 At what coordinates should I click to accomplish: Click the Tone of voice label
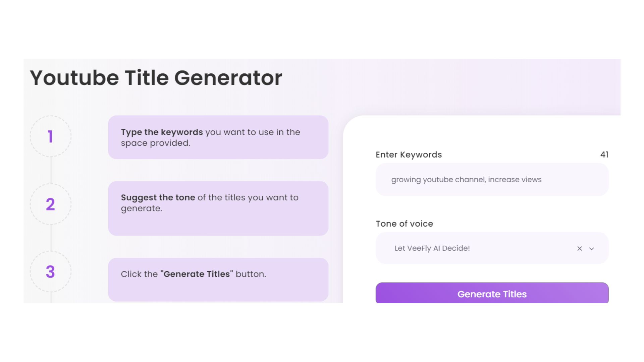pyautogui.click(x=404, y=224)
